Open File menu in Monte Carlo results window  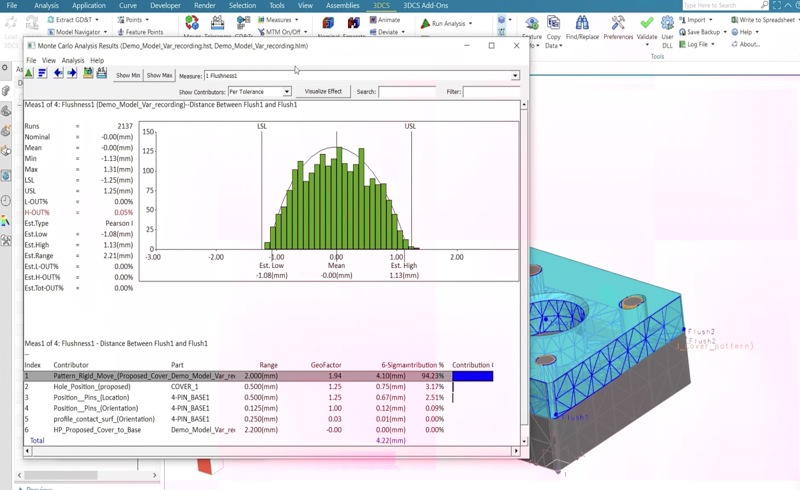[31, 60]
